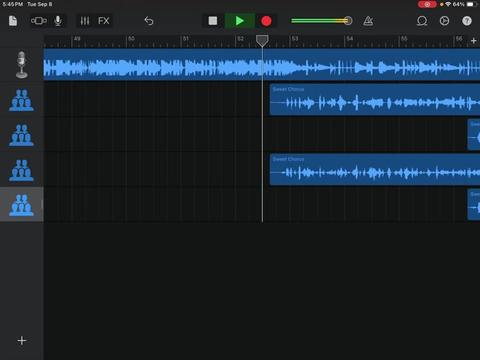Start playback with green Play button
480x360 pixels.
click(240, 21)
